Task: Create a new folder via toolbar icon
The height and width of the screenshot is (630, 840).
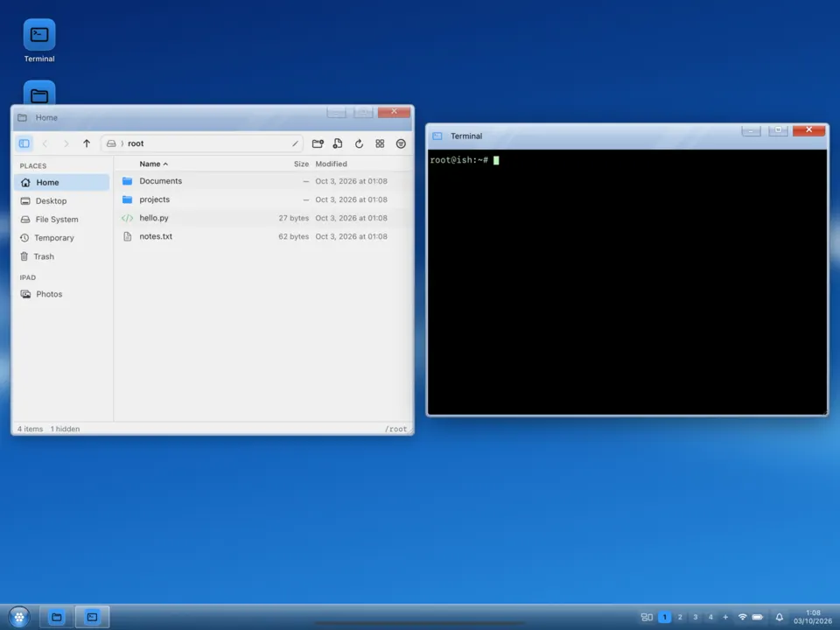Action: coord(318,143)
